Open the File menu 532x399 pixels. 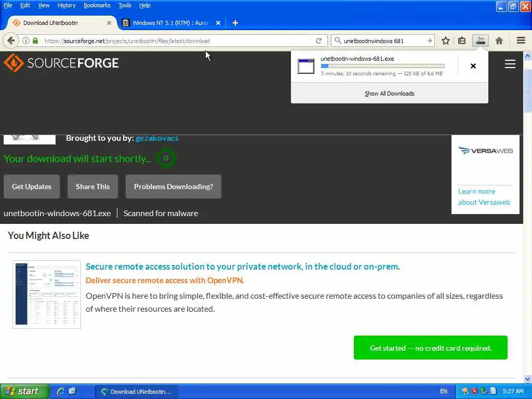[8, 5]
